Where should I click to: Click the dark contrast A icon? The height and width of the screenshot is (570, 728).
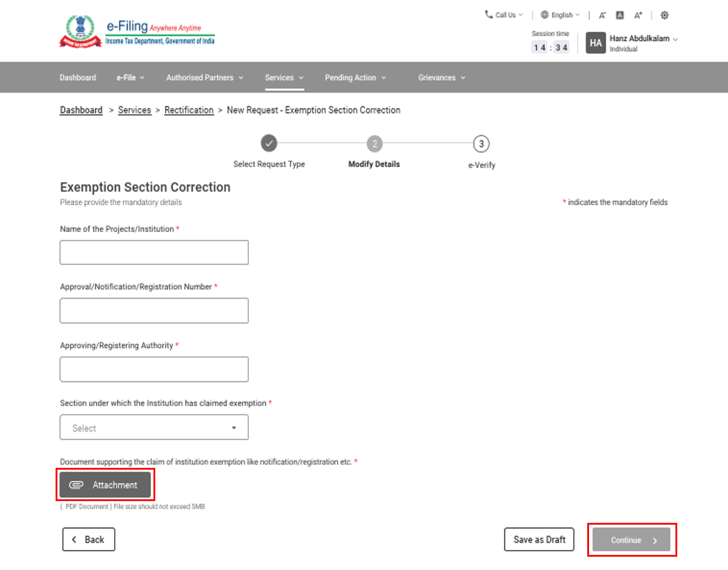(619, 15)
